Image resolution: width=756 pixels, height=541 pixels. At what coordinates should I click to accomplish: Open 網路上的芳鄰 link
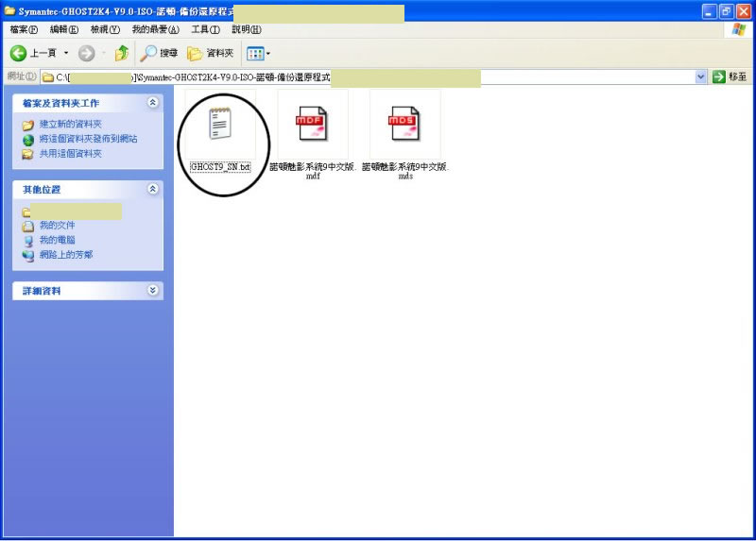pos(66,254)
